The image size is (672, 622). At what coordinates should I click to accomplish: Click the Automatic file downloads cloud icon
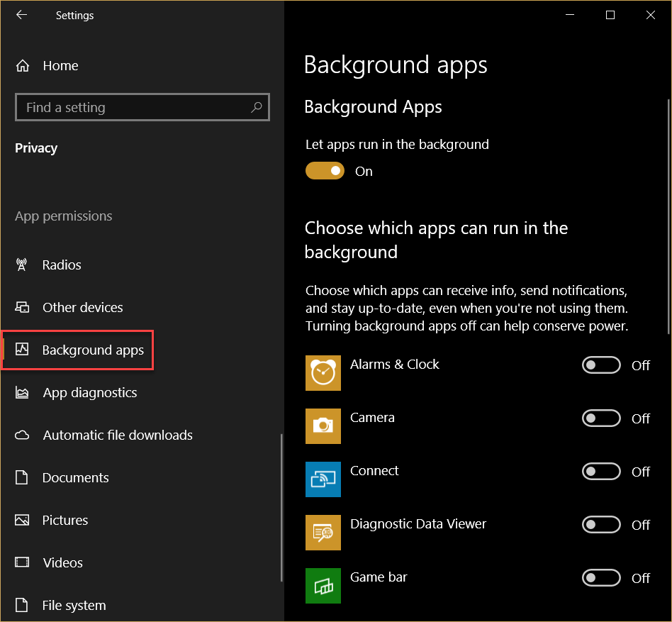[22, 435]
